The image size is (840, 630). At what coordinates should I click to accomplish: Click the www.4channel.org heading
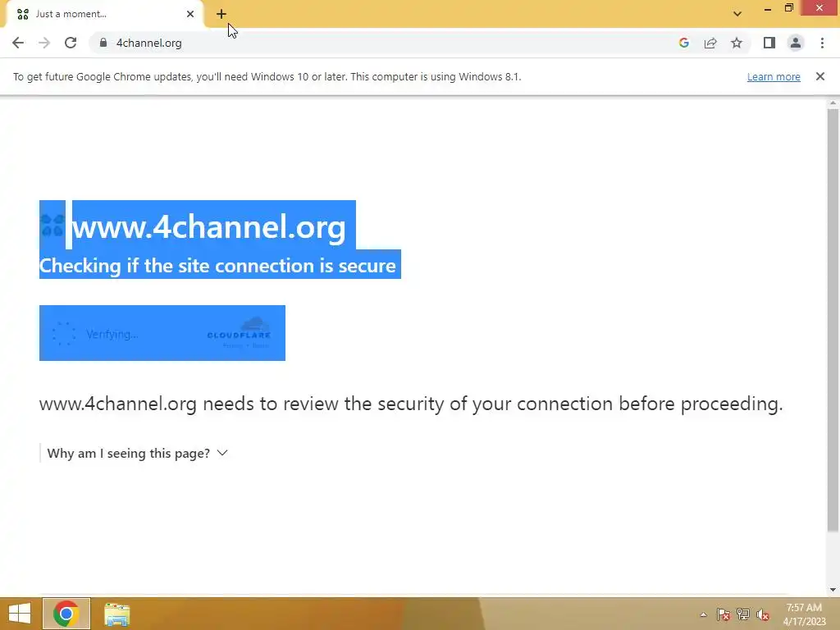click(209, 226)
